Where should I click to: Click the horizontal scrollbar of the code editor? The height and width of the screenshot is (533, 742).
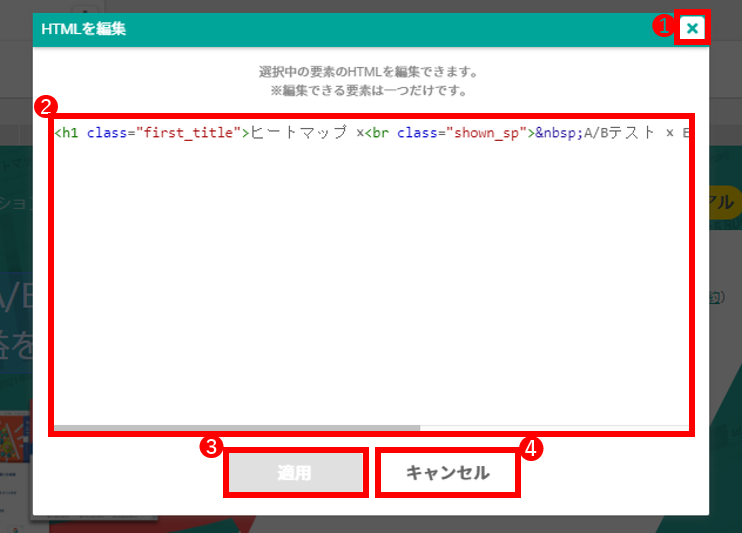click(237, 428)
